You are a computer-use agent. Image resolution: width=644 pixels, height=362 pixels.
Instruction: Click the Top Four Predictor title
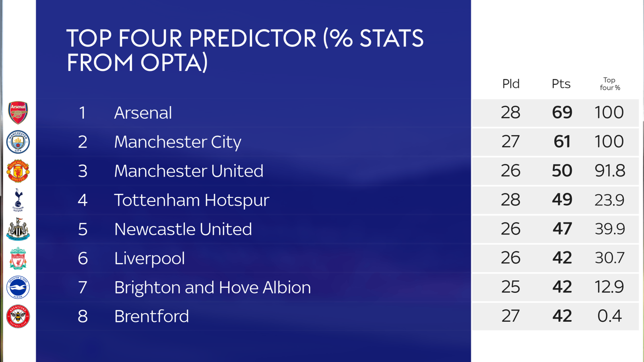pos(245,50)
